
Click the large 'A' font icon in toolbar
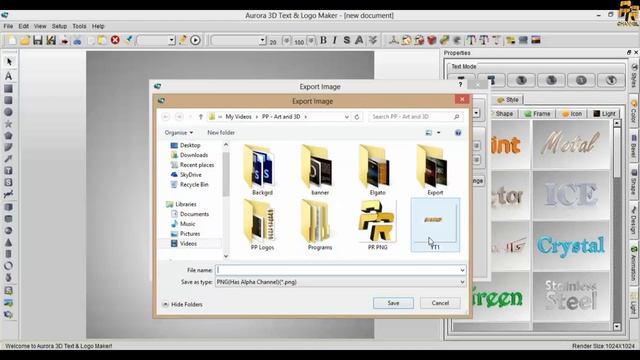pyautogui.click(x=359, y=40)
